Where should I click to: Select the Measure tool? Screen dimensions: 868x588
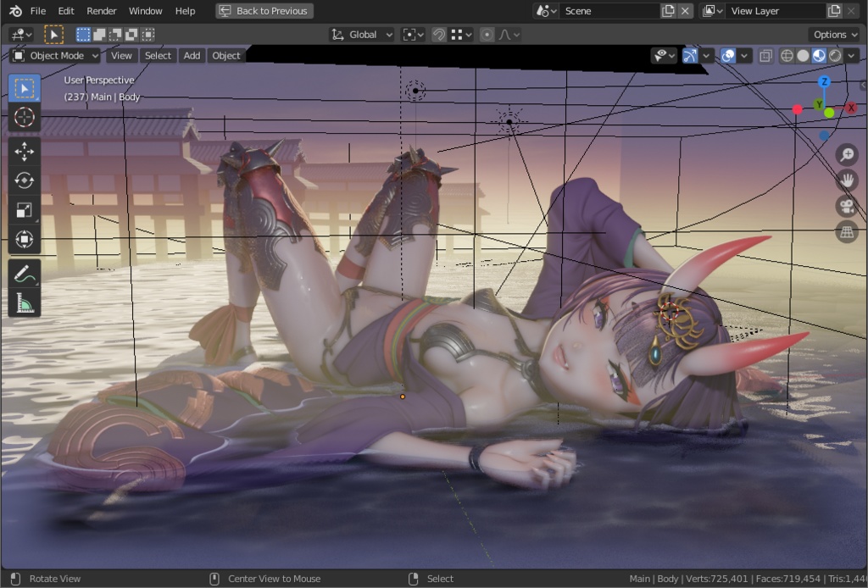pos(24,301)
